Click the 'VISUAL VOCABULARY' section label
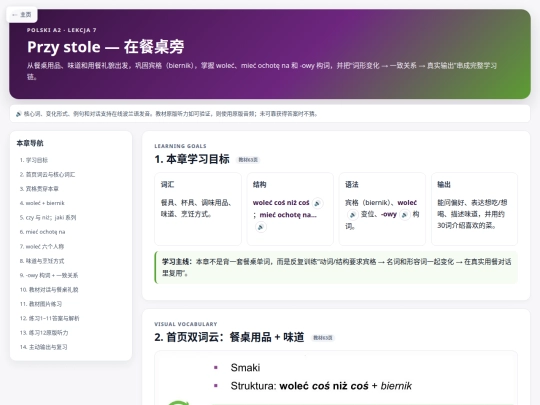The image size is (540, 405). pyautogui.click(x=186, y=324)
